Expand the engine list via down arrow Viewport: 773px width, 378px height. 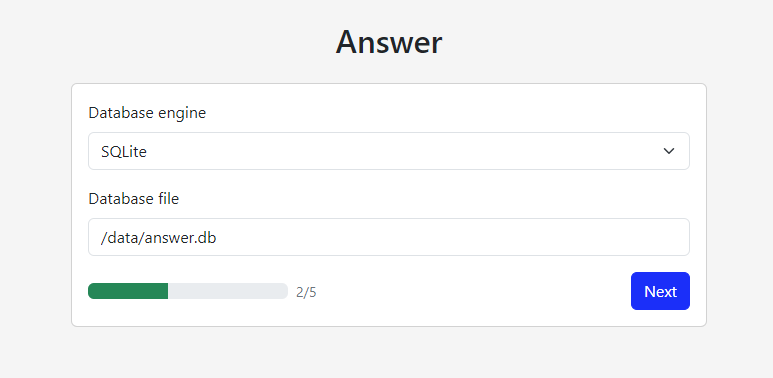668,151
